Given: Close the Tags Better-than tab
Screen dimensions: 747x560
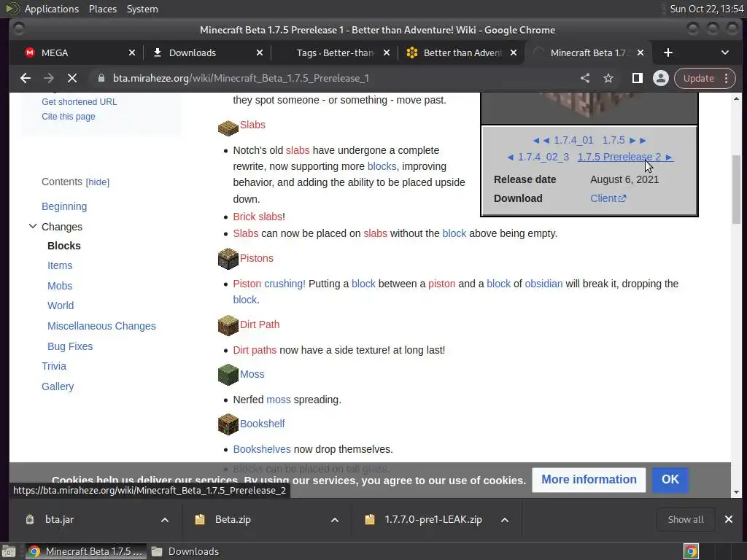Looking at the screenshot, I should pos(387,52).
